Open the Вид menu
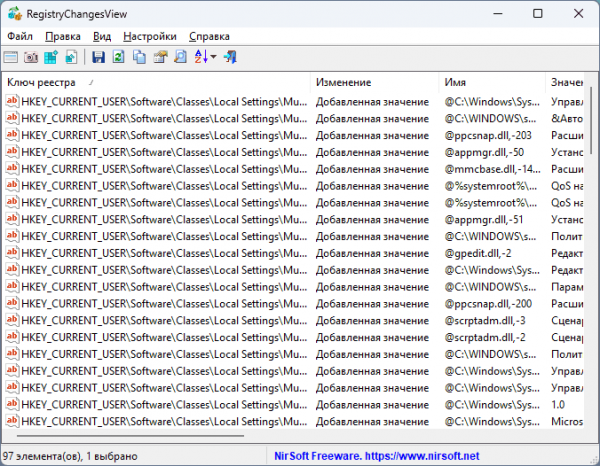The width and height of the screenshot is (600, 466). (x=102, y=36)
